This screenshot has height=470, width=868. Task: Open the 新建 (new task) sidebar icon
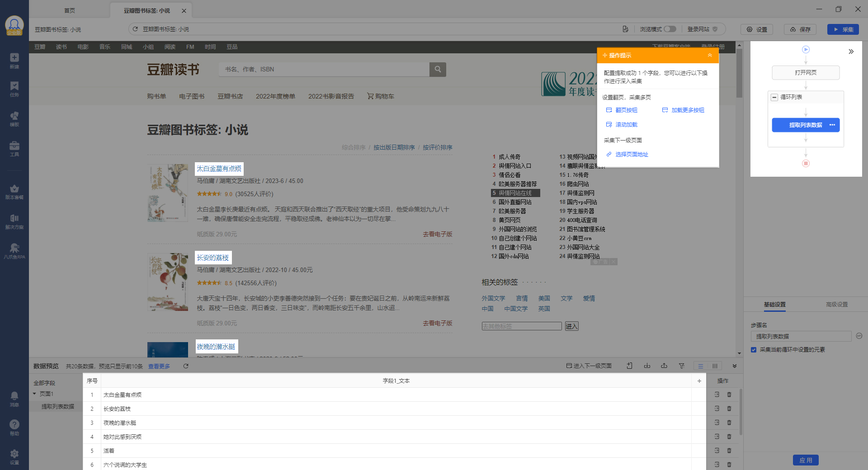[14, 61]
